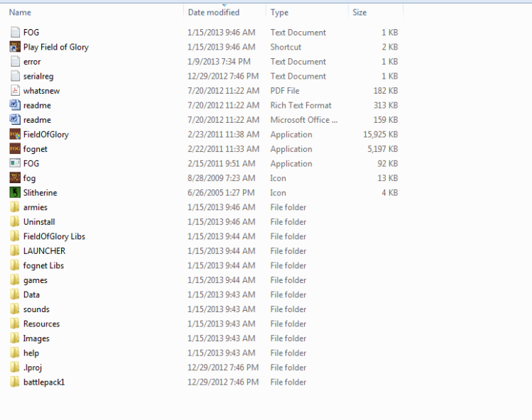This screenshot has height=420, width=532.
Task: Select the serialreg text document
Action: click(x=38, y=76)
